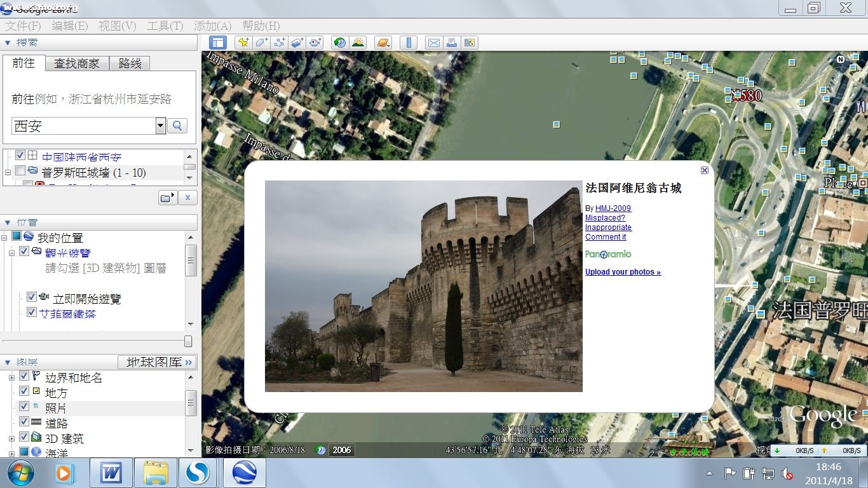Select the Add Polygon tool
This screenshot has height=488, width=868.
click(x=261, y=43)
